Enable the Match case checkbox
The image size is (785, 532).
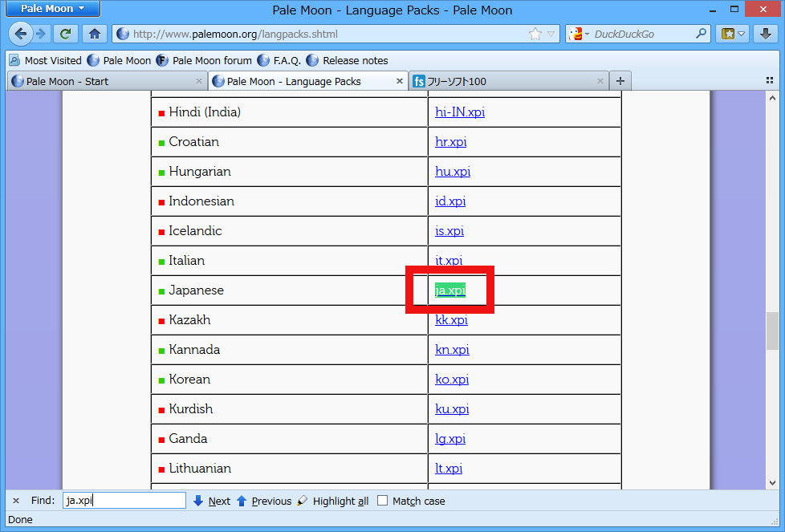[x=383, y=501]
